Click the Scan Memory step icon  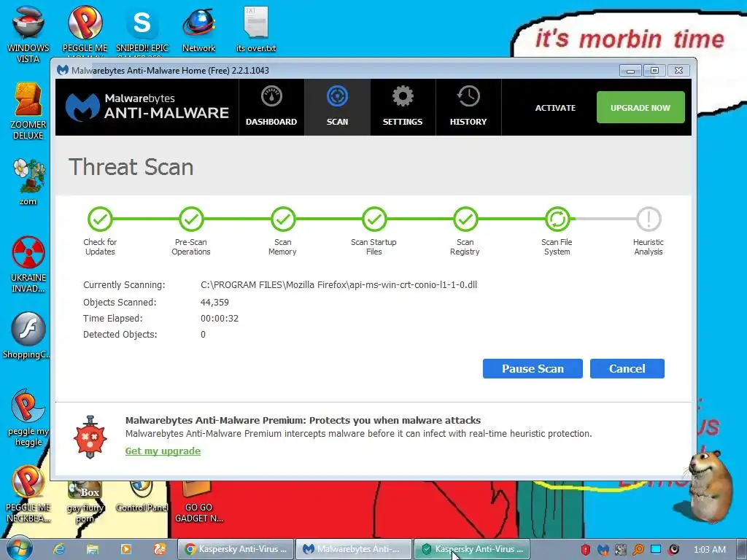pos(282,219)
